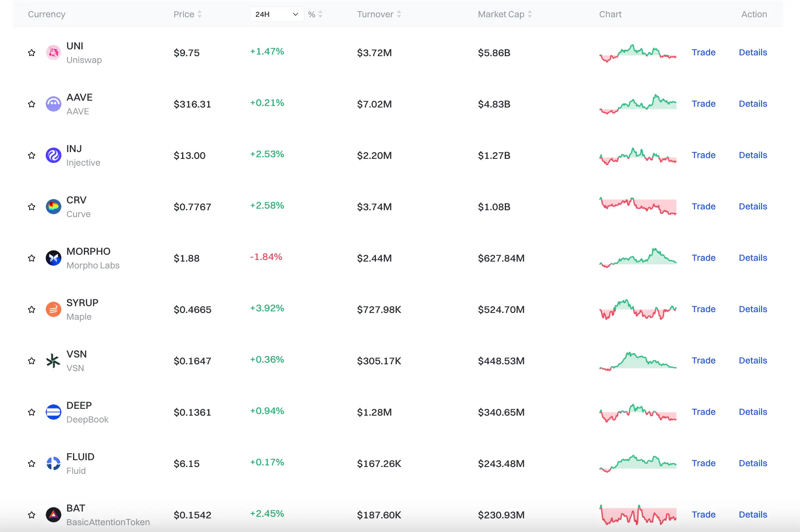Trade FLUID

[703, 463]
